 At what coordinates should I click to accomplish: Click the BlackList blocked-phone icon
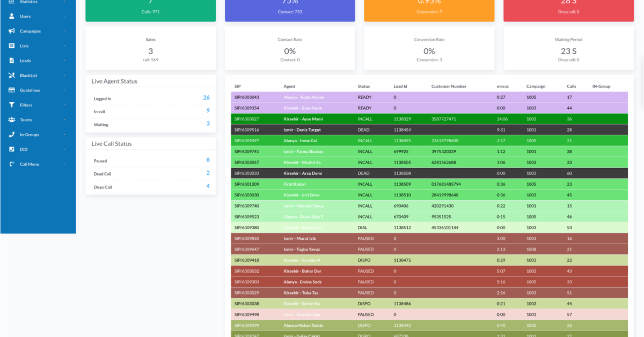tap(12, 76)
